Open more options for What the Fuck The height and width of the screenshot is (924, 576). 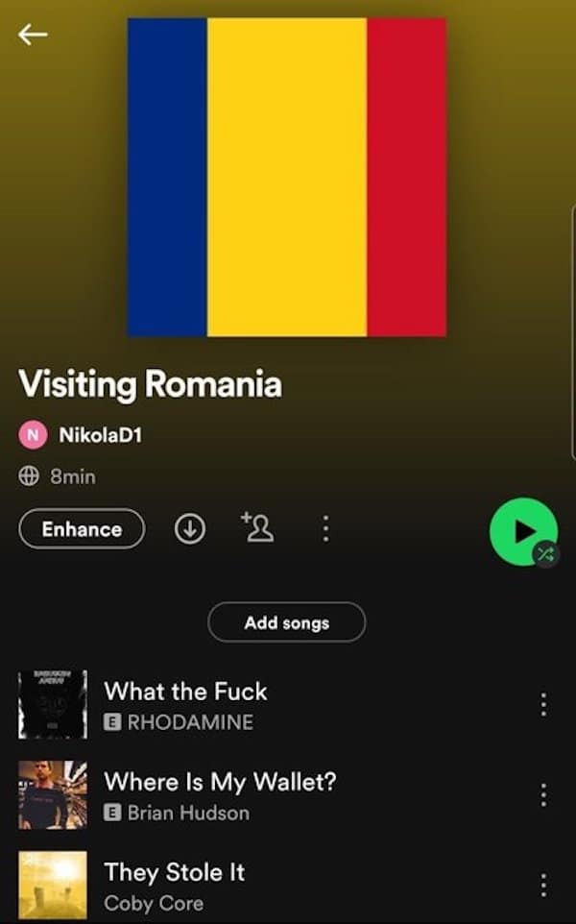coord(543,704)
